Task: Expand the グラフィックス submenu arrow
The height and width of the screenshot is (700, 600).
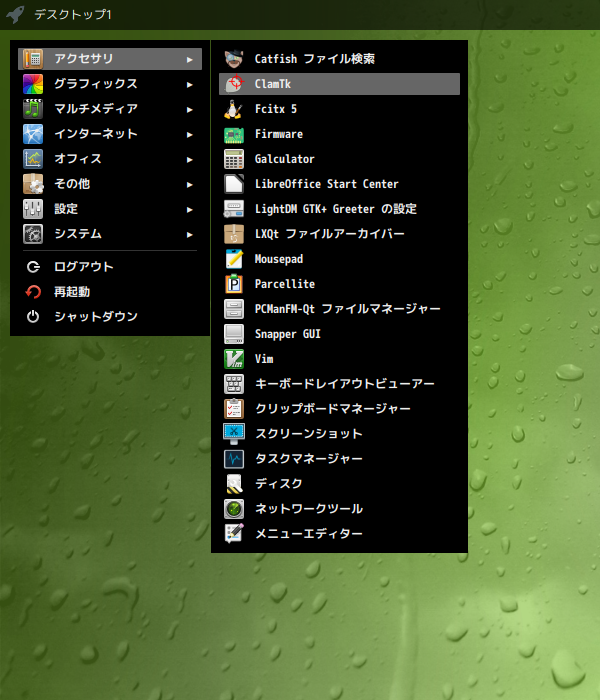Action: click(x=190, y=84)
